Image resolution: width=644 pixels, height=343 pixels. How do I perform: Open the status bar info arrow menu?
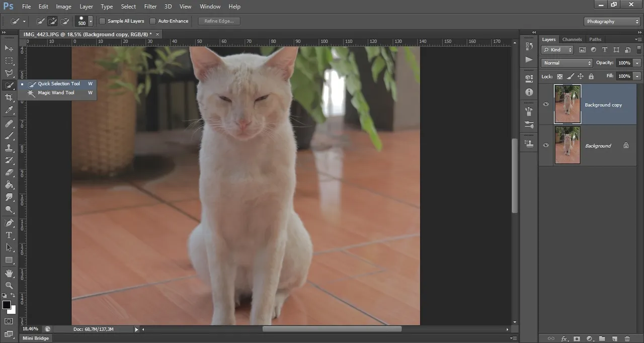[136, 329]
